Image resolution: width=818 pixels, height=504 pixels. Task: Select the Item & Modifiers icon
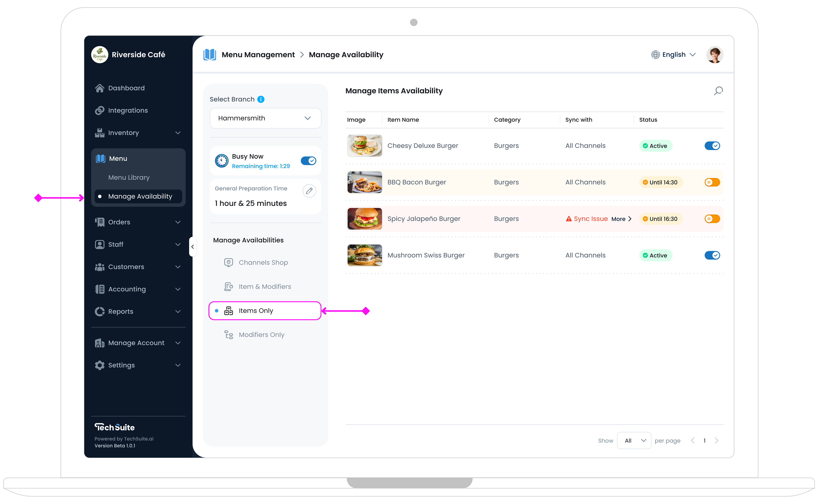pyautogui.click(x=228, y=286)
